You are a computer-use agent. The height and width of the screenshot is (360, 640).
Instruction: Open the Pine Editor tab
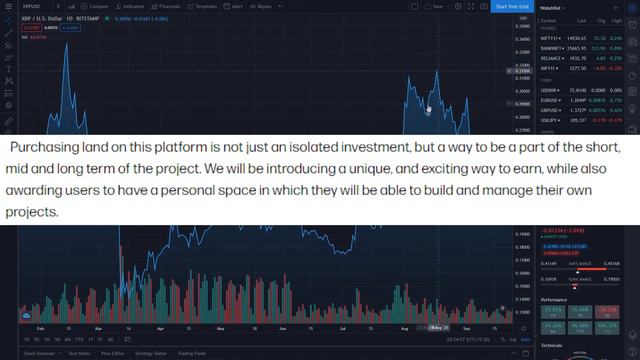click(113, 353)
